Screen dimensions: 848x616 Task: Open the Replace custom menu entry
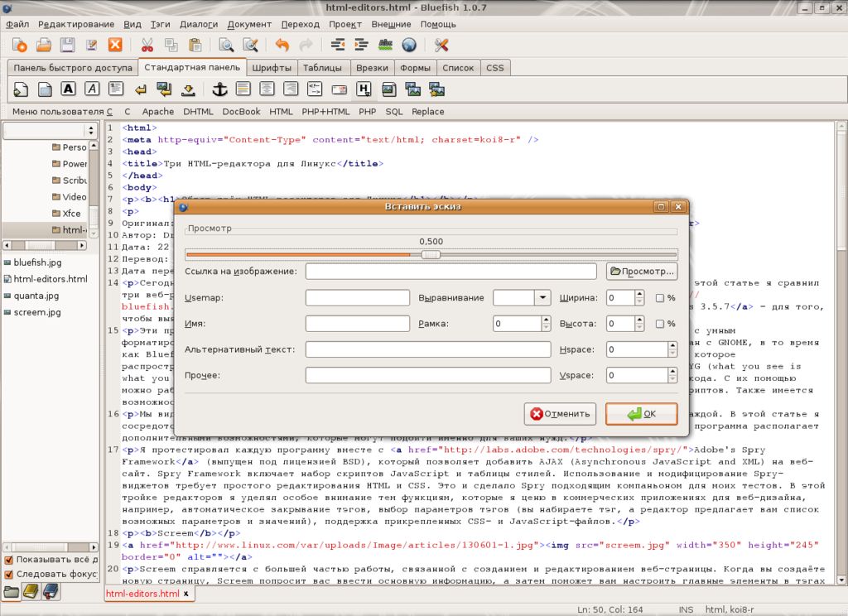click(428, 112)
